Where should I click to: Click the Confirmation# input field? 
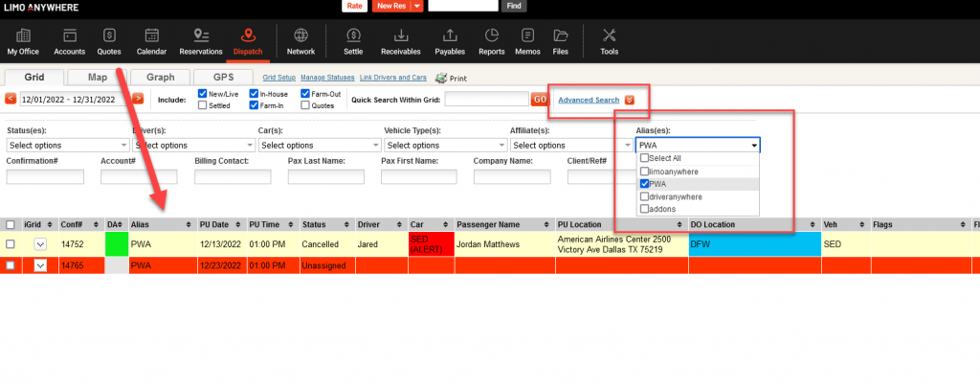pos(45,177)
